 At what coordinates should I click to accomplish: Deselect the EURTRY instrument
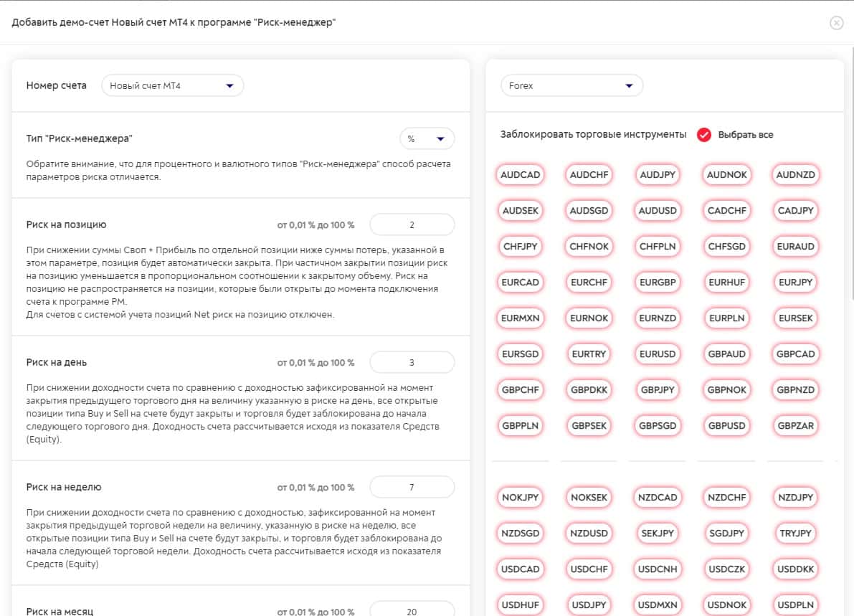pyautogui.click(x=589, y=354)
